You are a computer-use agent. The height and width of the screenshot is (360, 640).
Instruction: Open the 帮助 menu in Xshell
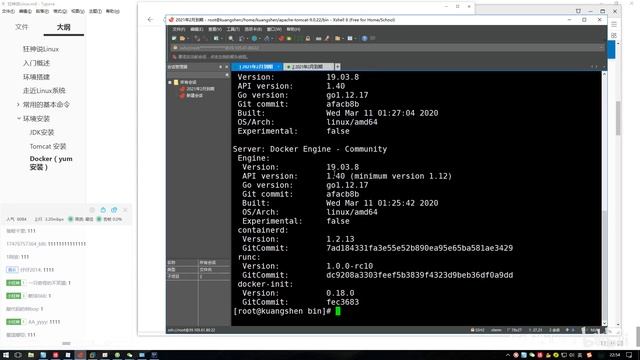point(293,29)
